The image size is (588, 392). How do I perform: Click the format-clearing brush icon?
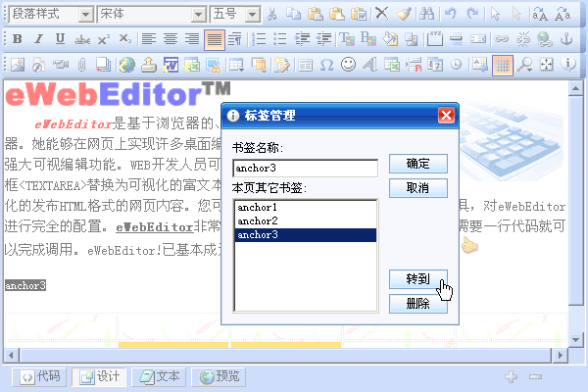click(x=404, y=15)
